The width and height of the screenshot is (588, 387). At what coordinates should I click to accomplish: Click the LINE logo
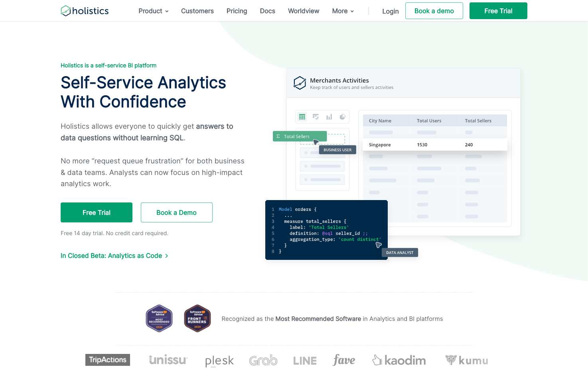click(305, 361)
